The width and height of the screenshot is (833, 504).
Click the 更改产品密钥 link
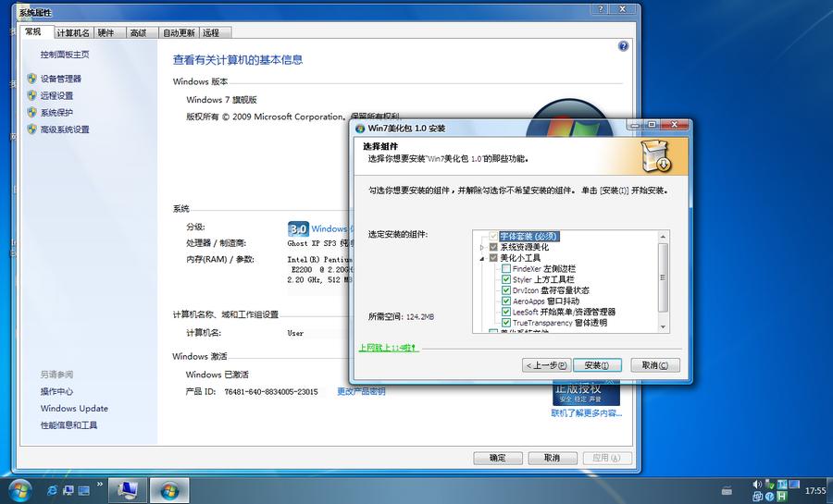coord(361,391)
